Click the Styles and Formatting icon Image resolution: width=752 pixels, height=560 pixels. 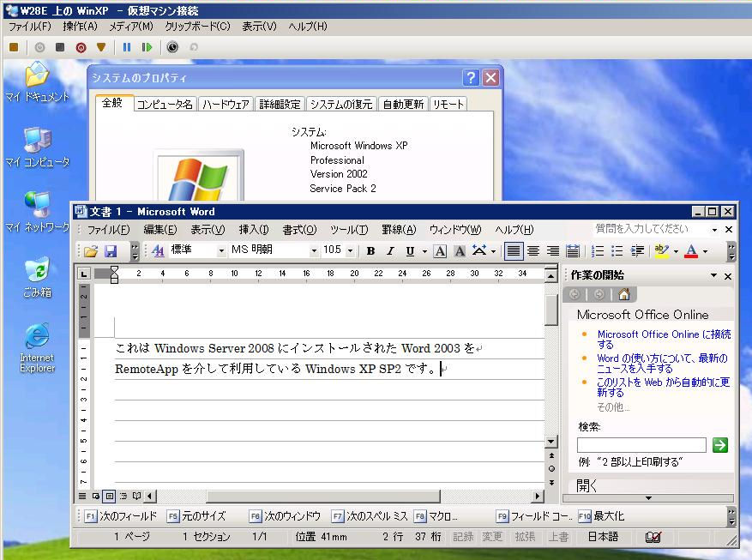(158, 250)
